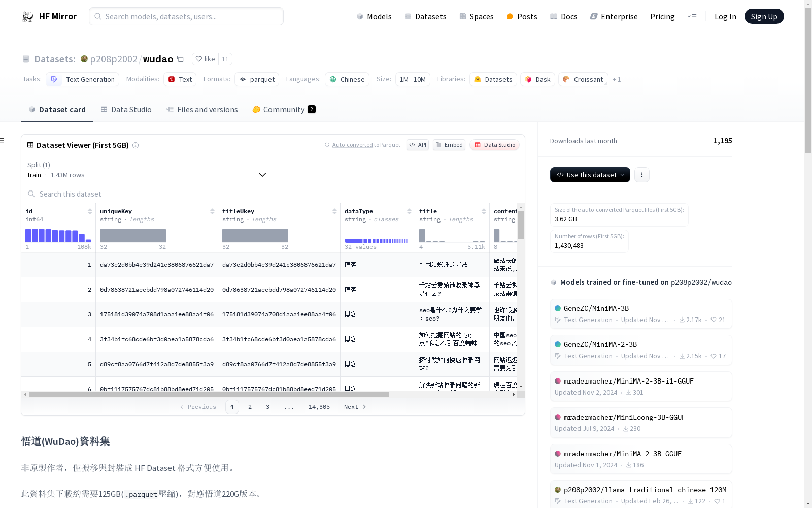The width and height of the screenshot is (812, 508).
Task: Open Posts in the top navigation
Action: click(x=522, y=17)
